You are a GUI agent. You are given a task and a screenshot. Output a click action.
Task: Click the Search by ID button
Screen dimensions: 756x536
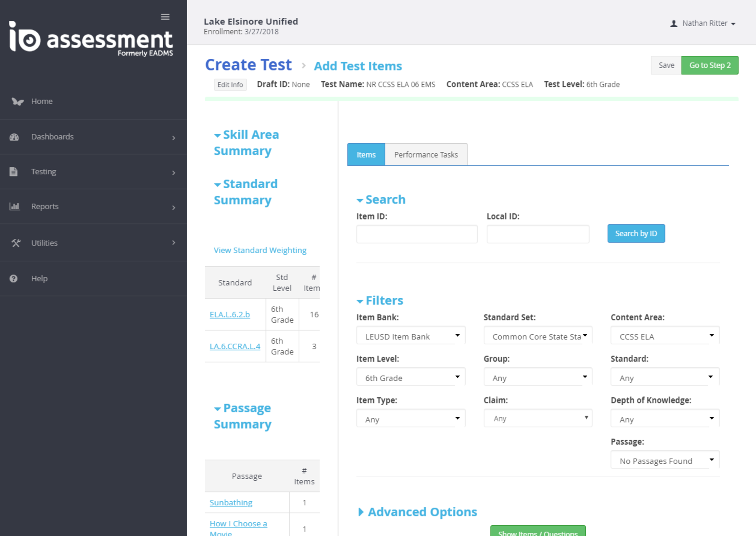[x=636, y=234]
